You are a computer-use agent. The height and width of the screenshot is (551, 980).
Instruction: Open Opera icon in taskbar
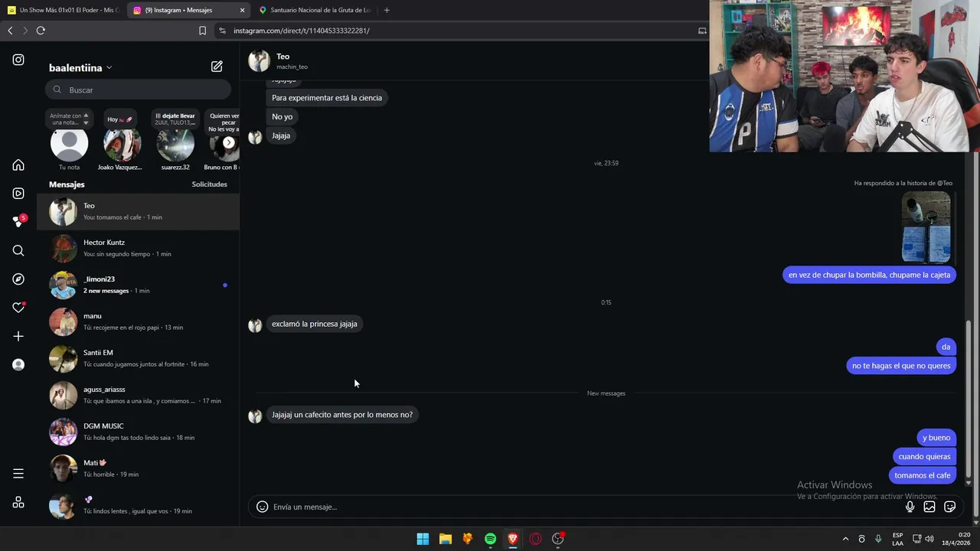tap(535, 539)
